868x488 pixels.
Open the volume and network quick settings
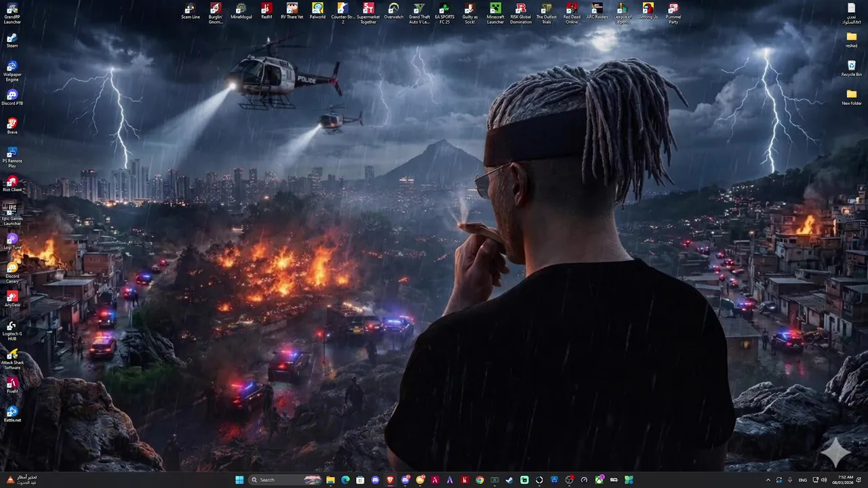coord(819,480)
